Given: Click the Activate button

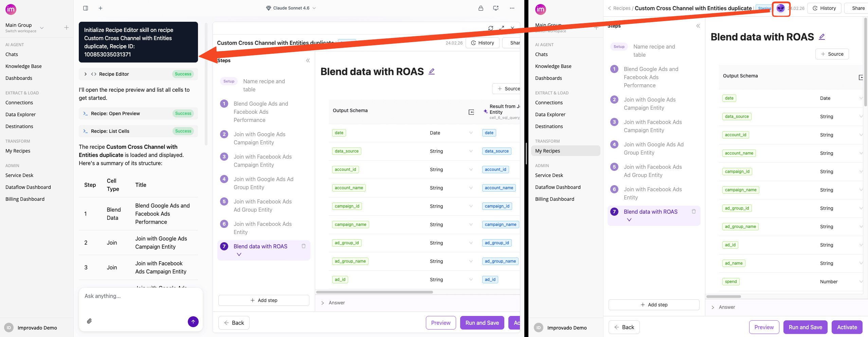Looking at the screenshot, I should coord(847,327).
